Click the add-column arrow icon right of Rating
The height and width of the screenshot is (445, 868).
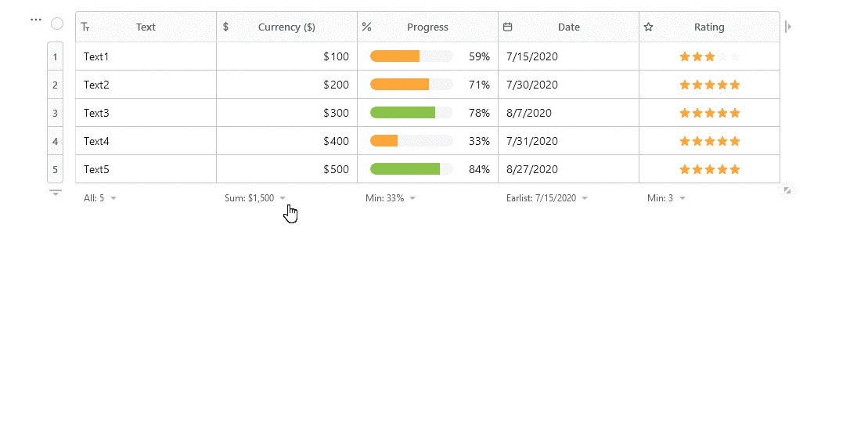pyautogui.click(x=788, y=26)
